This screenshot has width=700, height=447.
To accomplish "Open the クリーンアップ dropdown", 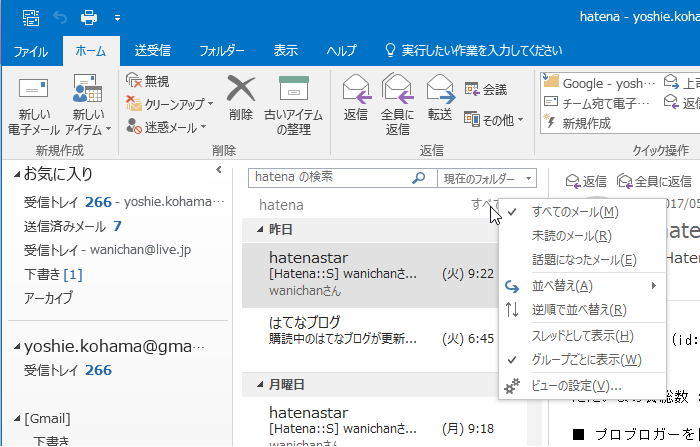I will pyautogui.click(x=169, y=104).
